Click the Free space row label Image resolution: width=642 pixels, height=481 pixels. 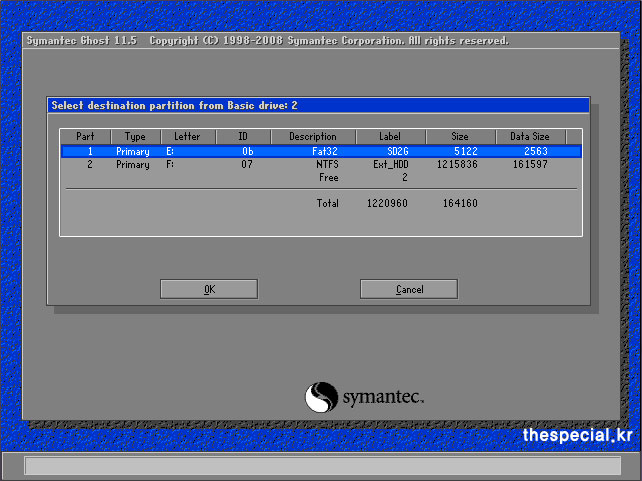click(x=328, y=178)
